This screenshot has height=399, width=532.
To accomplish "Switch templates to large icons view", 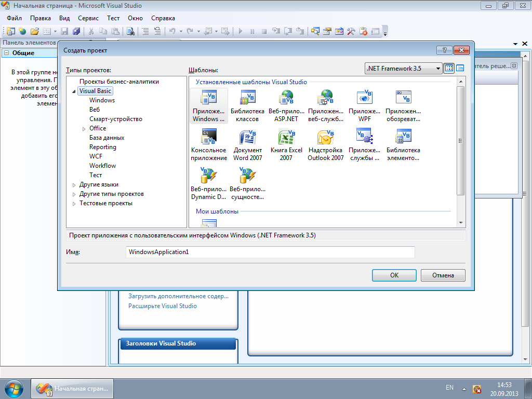I will (449, 68).
